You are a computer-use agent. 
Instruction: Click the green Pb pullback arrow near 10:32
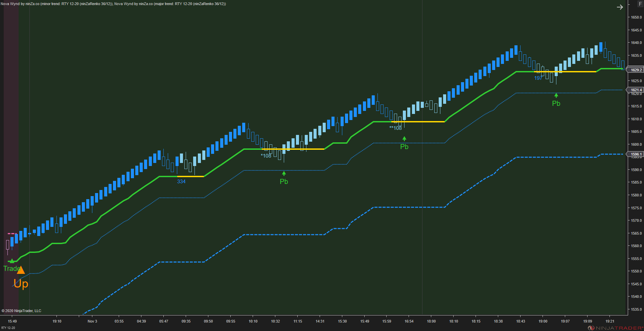click(x=284, y=173)
